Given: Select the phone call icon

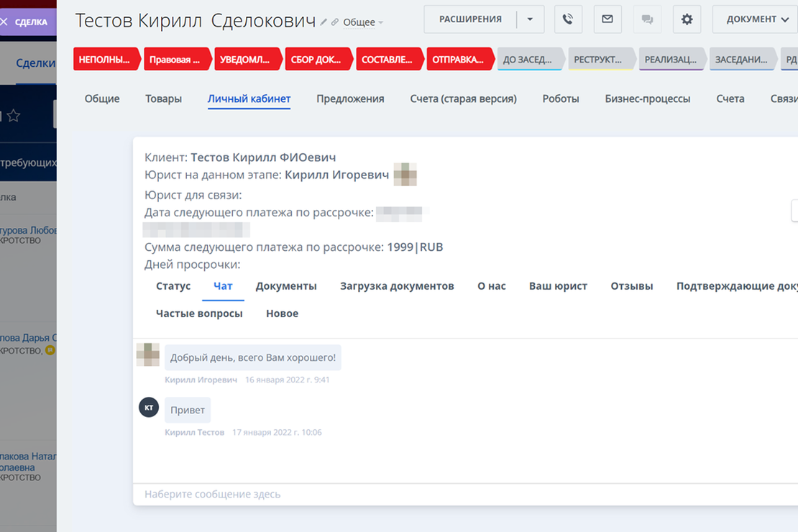Looking at the screenshot, I should 568,19.
